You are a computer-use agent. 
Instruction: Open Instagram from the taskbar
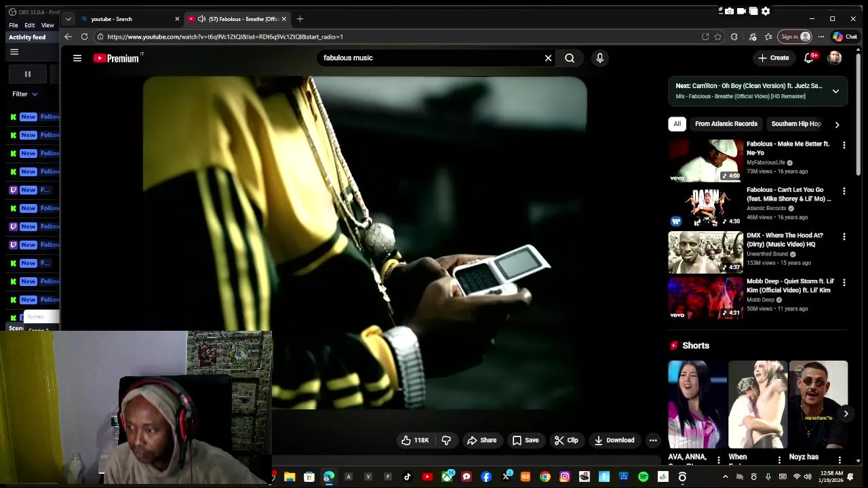pos(564,477)
